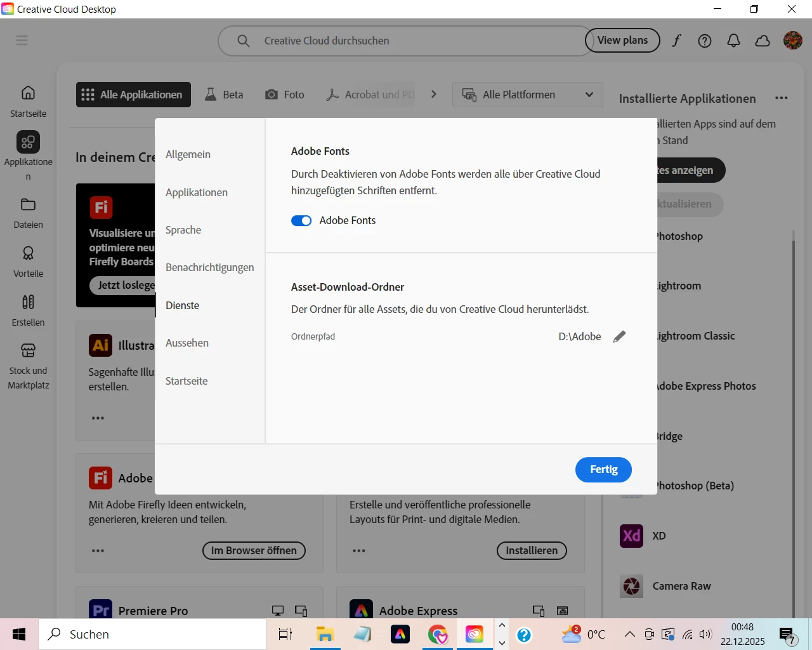This screenshot has height=650, width=812.
Task: Open the weather widget showing 0°C
Action: tap(584, 634)
